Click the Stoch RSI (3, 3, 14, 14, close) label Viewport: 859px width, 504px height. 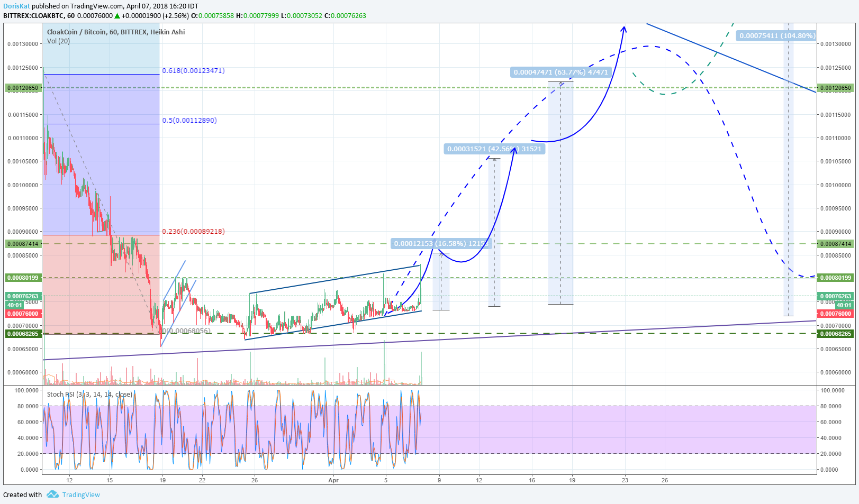tap(89, 394)
